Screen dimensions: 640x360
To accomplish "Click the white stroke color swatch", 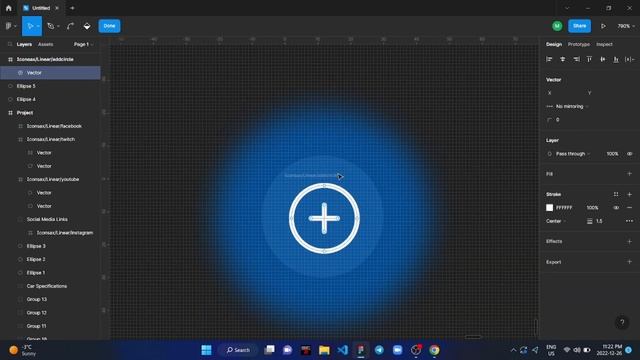I will point(549,208).
